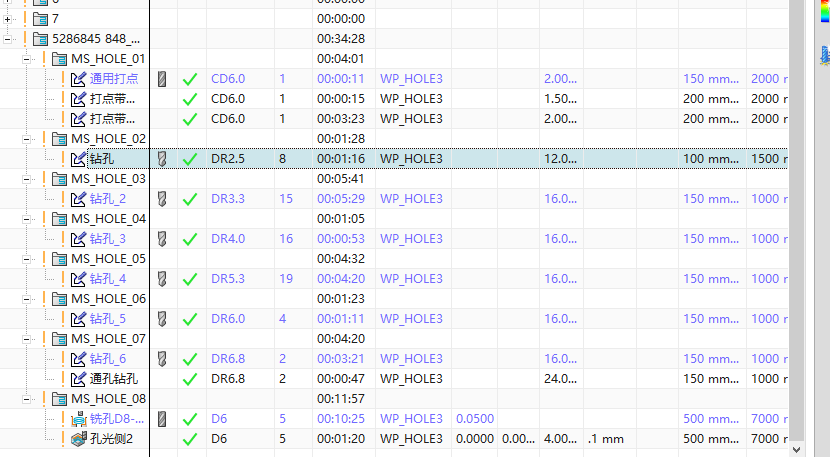This screenshot has width=830, height=457.
Task: Click the rainbow color bar at top right
Action: point(825,11)
